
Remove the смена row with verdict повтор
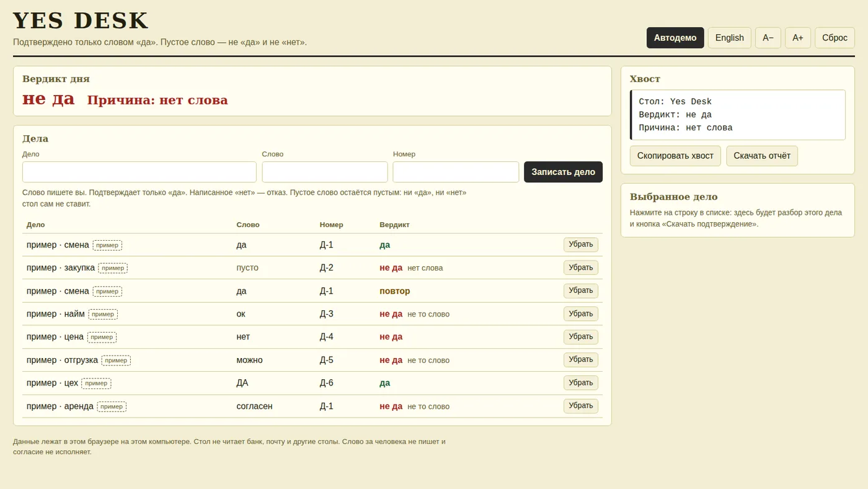581,290
